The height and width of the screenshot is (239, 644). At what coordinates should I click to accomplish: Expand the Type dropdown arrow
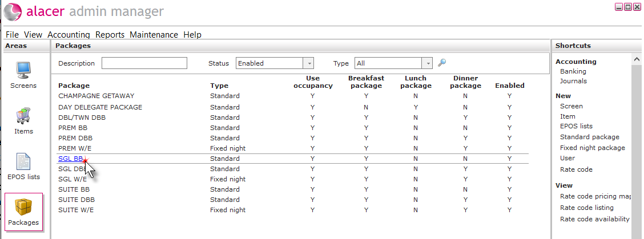pyautogui.click(x=428, y=63)
